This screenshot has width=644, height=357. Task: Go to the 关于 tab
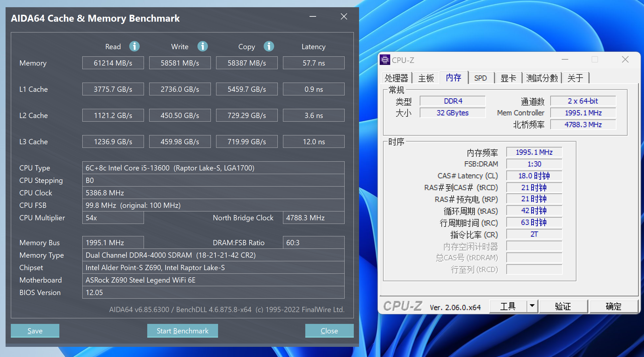[x=575, y=78]
